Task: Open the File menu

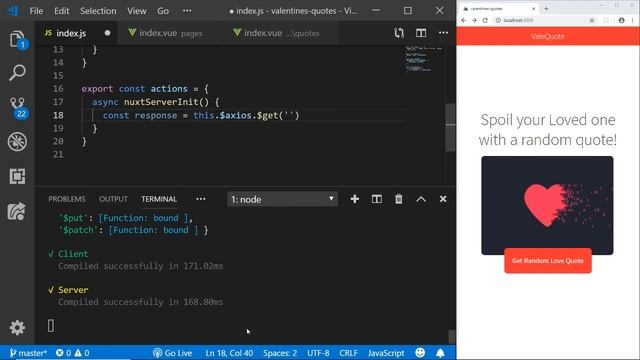Action: coord(36,11)
